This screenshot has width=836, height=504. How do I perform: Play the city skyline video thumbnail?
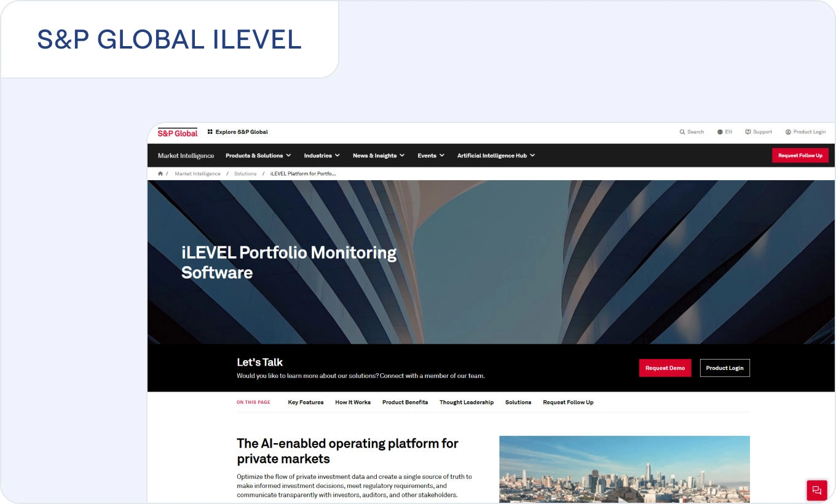pyautogui.click(x=625, y=469)
